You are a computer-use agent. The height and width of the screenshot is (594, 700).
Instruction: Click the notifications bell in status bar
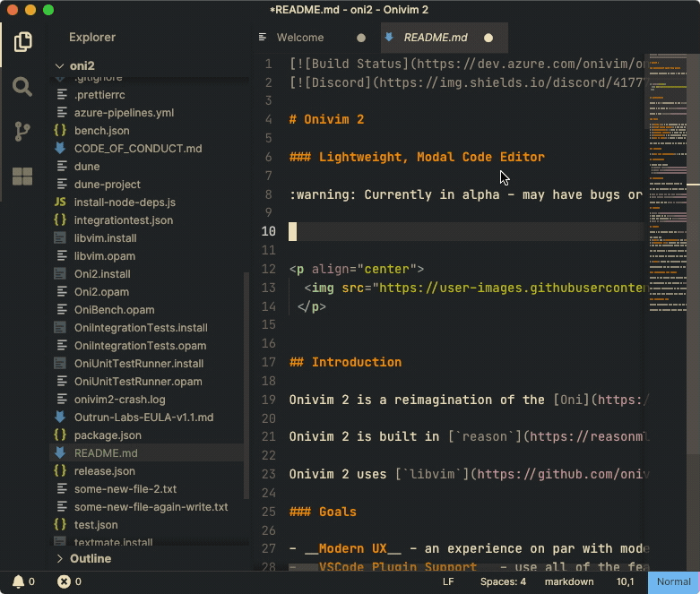[18, 581]
